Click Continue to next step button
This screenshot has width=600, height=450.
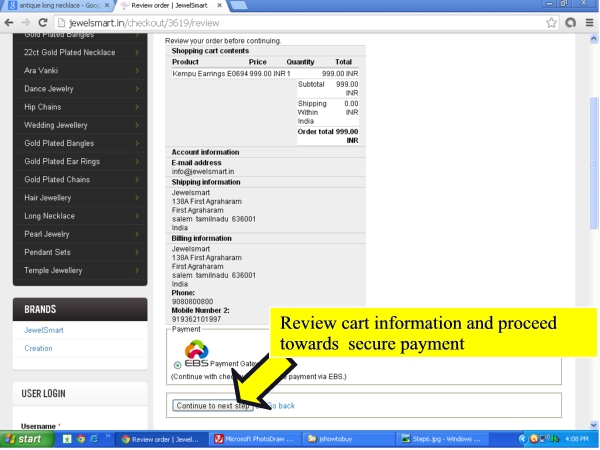(x=213, y=406)
